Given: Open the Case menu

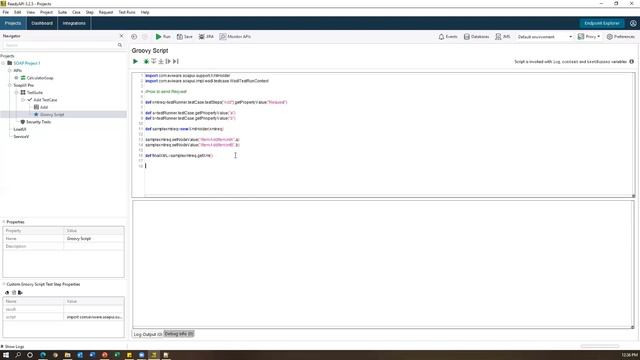Looking at the screenshot, I should point(76,12).
